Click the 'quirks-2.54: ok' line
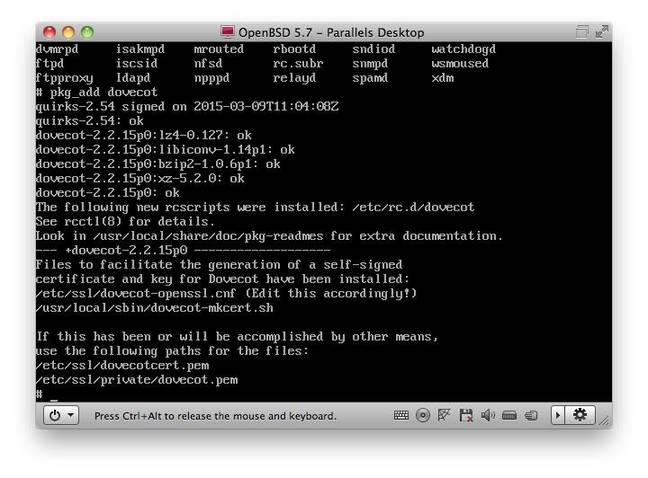This screenshot has width=648, height=478. point(90,121)
